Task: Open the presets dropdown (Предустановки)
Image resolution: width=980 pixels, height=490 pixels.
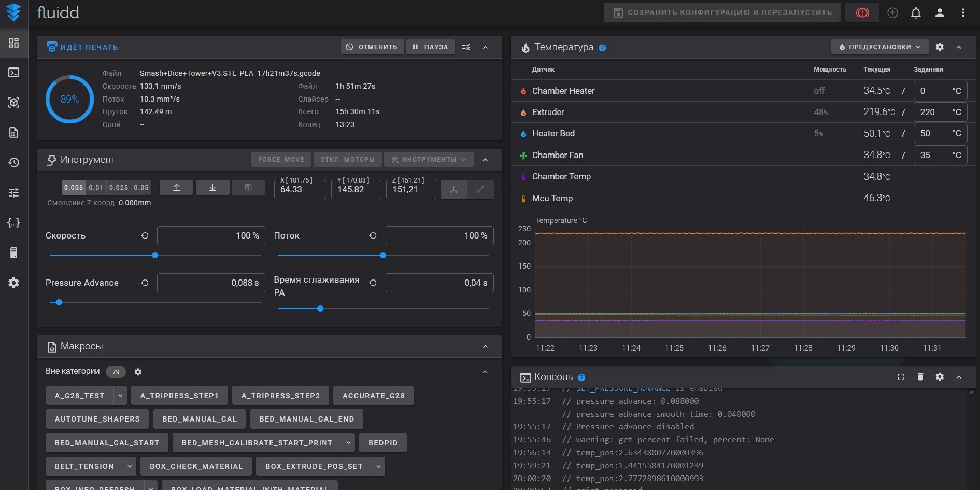Action: click(x=879, y=47)
